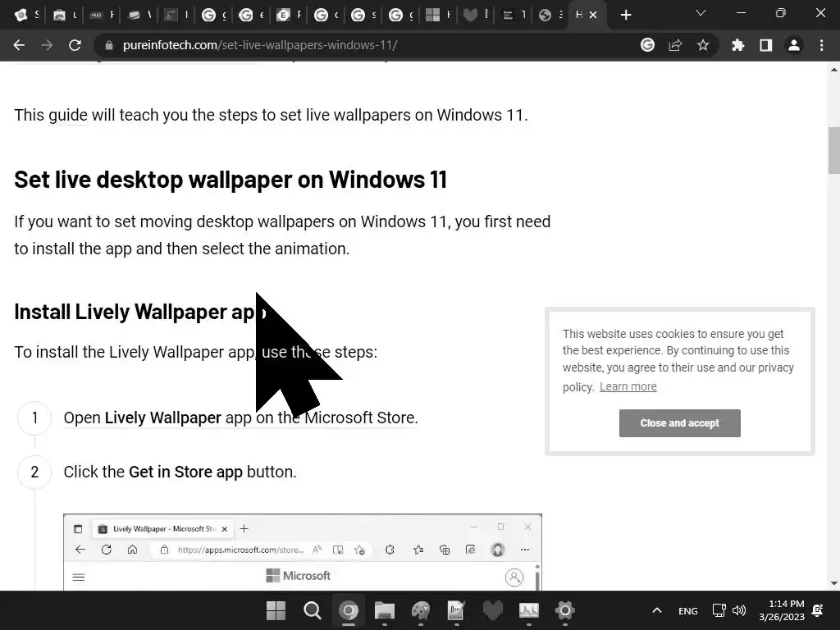Click the scrollbar down arrow
The image size is (840, 630).
[834, 583]
